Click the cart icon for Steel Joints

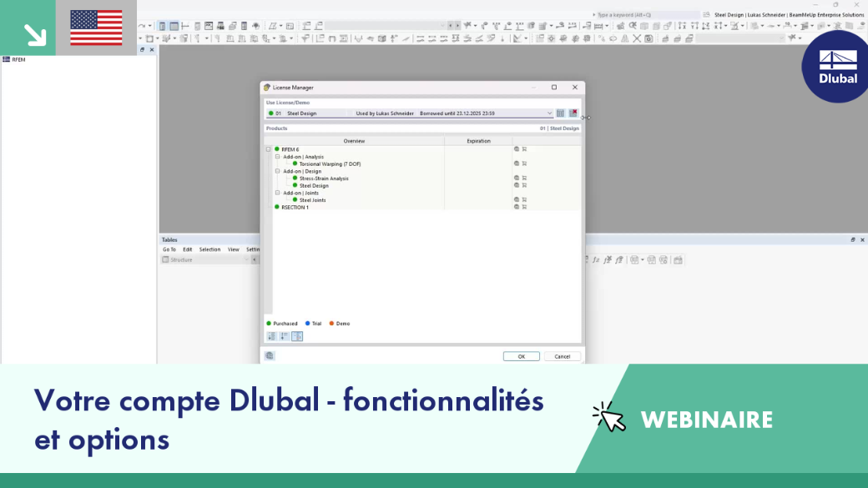pos(524,199)
